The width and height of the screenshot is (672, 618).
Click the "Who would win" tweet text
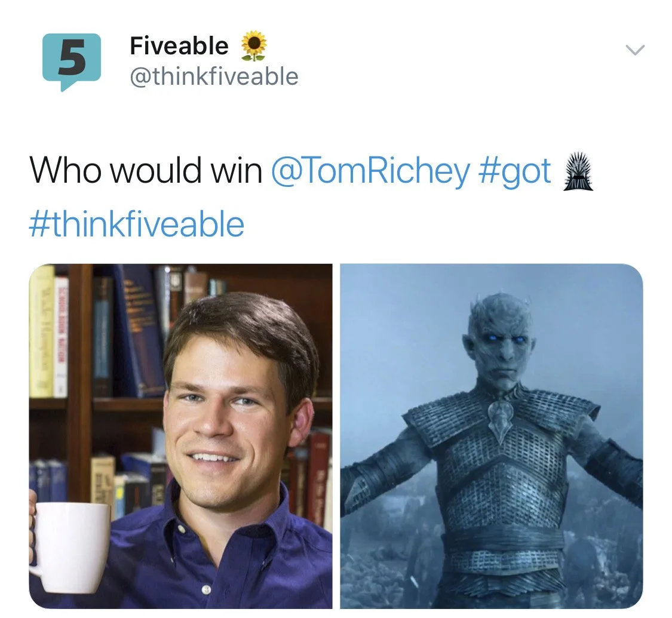[146, 170]
